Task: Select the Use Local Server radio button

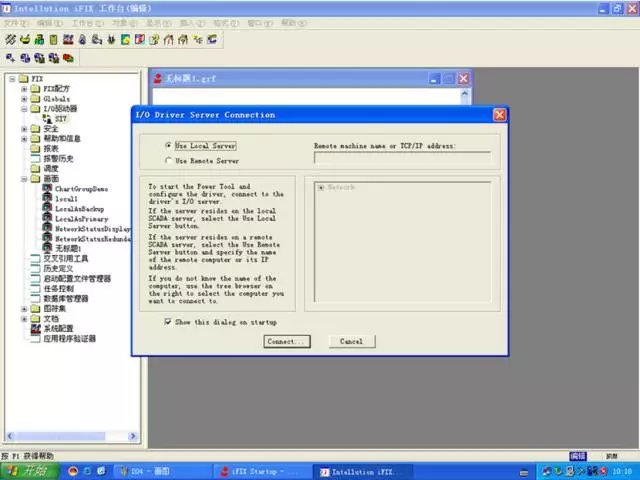Action: 168,145
